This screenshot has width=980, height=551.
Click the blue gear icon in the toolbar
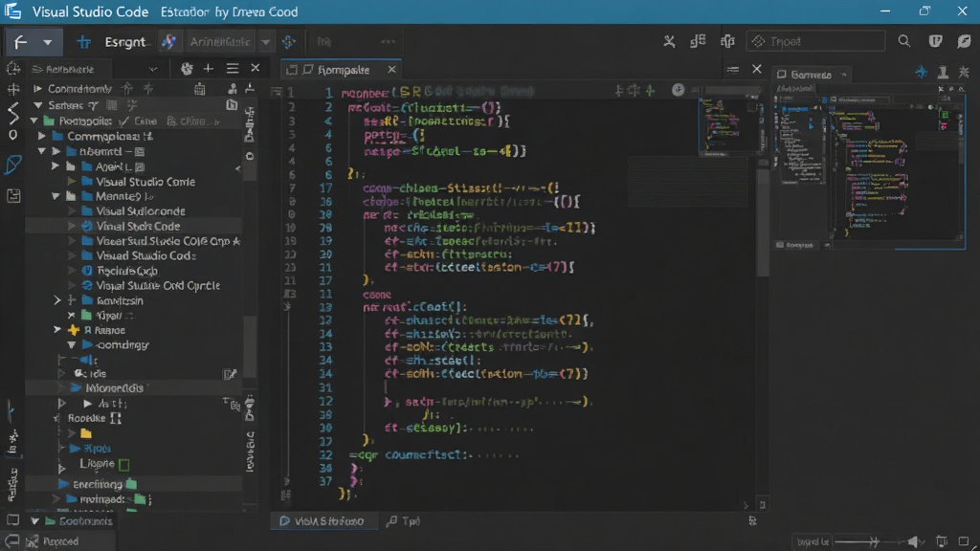289,42
